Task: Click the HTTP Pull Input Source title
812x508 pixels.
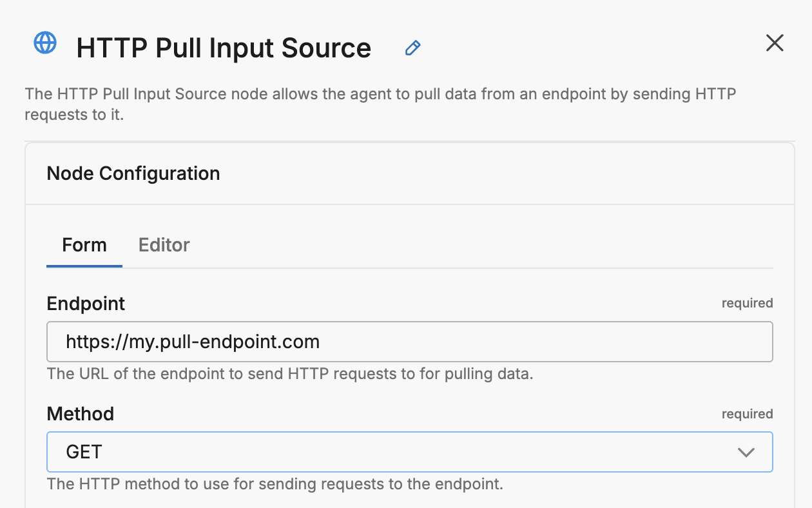Action: tap(224, 48)
